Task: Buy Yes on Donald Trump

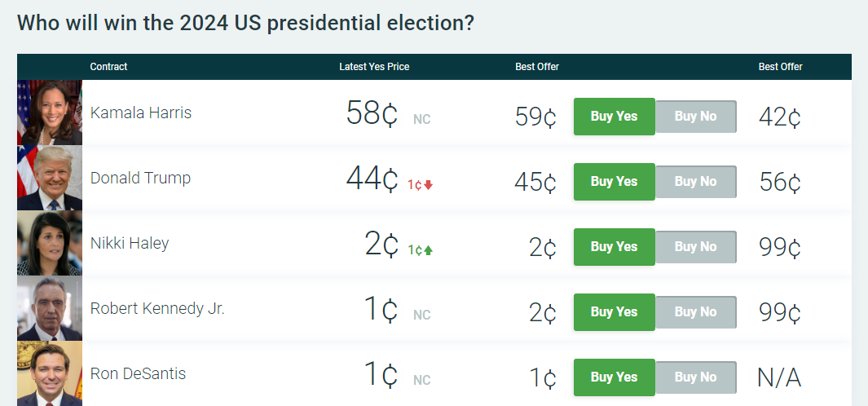Action: point(614,182)
